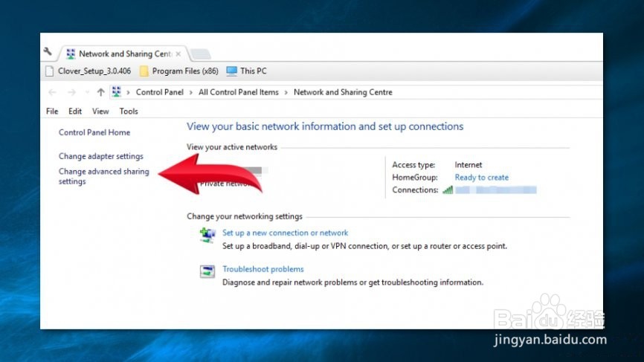
Task: Click the new connection setup icon
Action: click(207, 236)
